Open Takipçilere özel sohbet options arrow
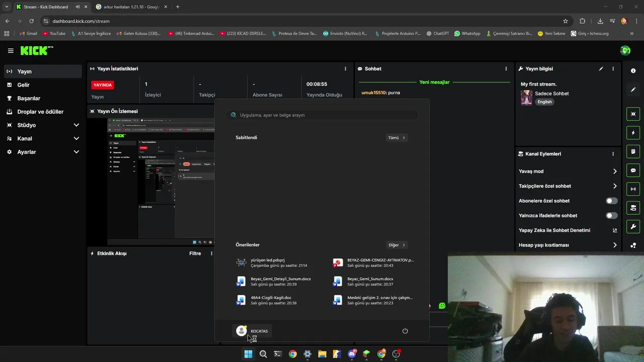The width and height of the screenshot is (644, 362). (615, 186)
